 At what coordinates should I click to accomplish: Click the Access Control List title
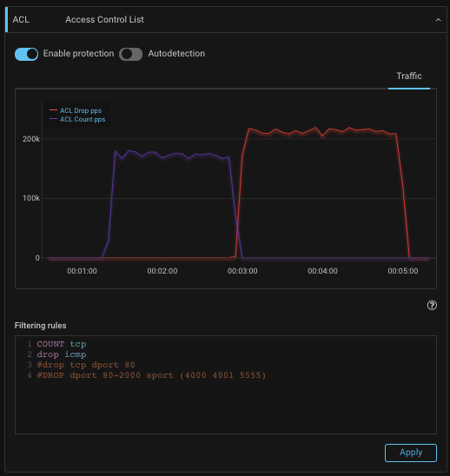[104, 20]
